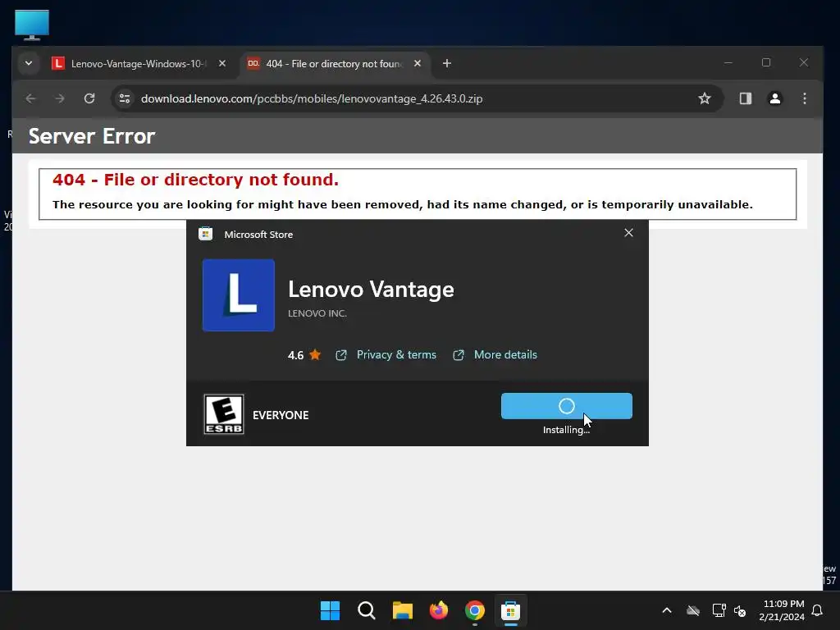Click the LENOVO INC. publisher text
Viewport: 840px width, 630px height.
(x=317, y=313)
